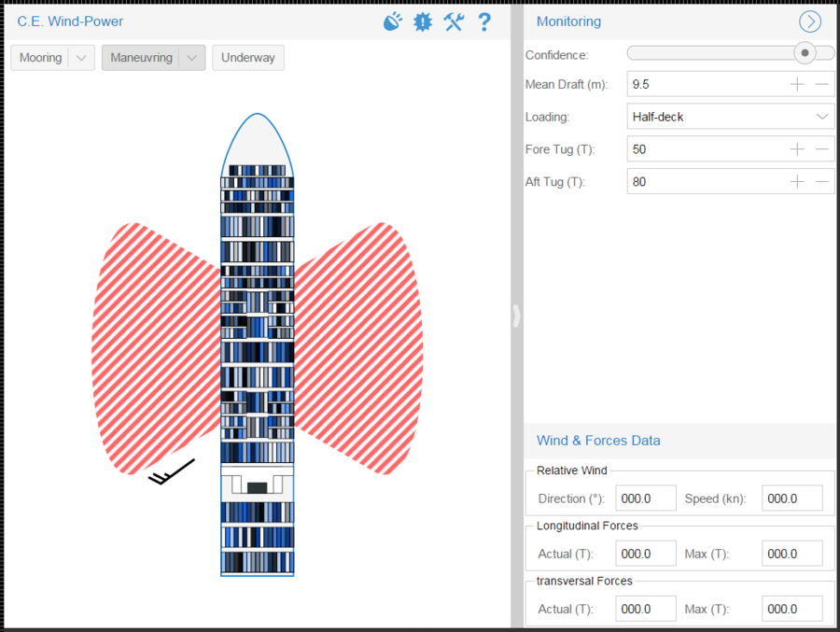Screen dimensions: 840x632
Task: Click the Relative Wind Direction field
Action: [646, 499]
